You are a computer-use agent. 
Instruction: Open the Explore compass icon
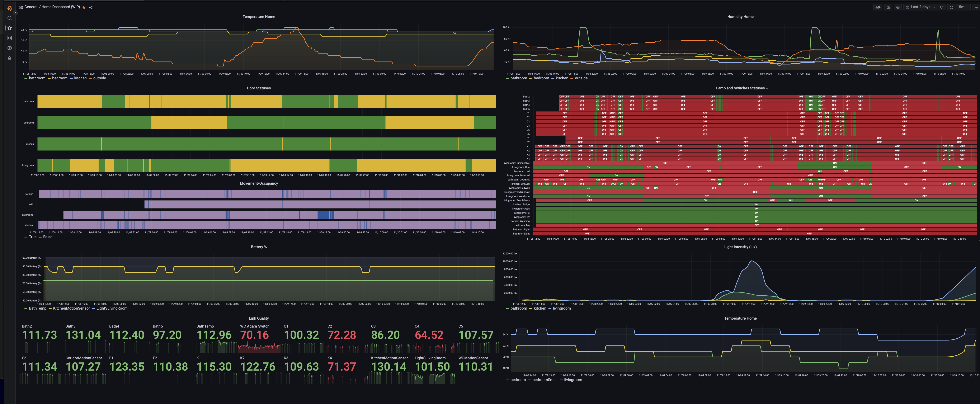click(10, 48)
